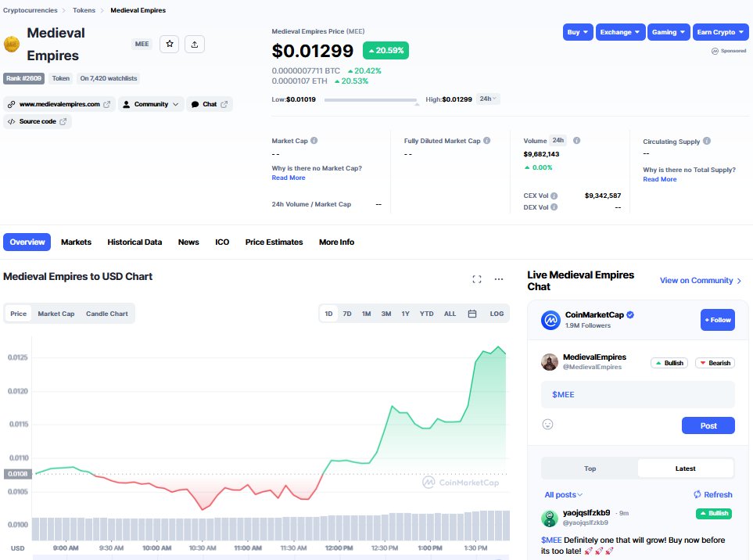Click the Refresh posts icon
753x560 pixels.
pyautogui.click(x=697, y=494)
